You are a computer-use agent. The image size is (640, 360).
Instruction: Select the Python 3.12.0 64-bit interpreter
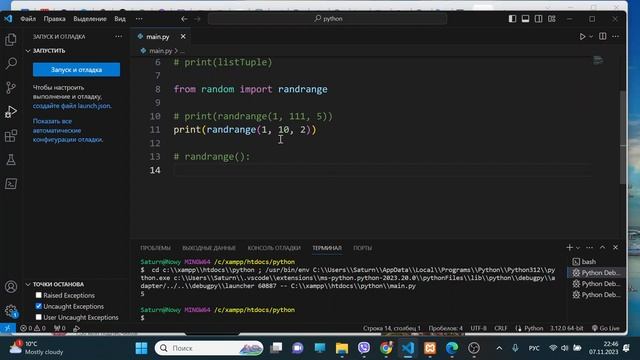(x=567, y=328)
